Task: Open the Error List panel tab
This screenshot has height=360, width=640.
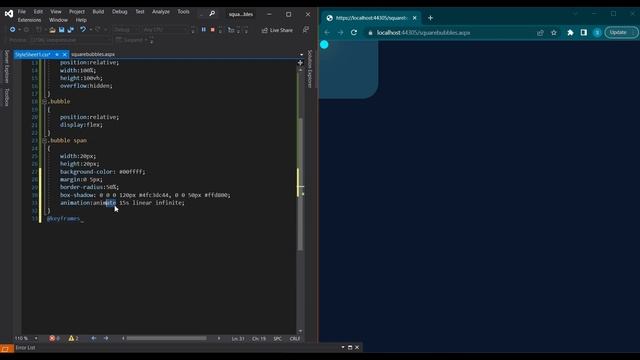Action: point(25,348)
